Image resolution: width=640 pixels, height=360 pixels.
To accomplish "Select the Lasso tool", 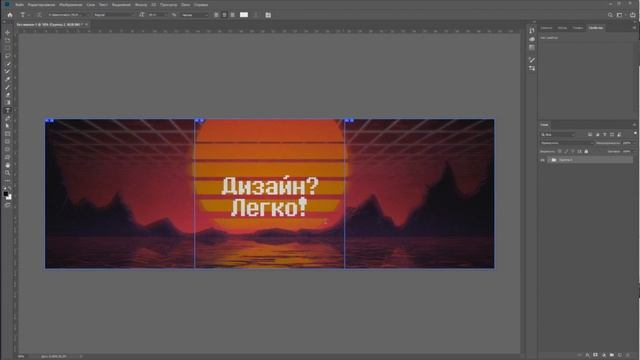I will (x=7, y=56).
